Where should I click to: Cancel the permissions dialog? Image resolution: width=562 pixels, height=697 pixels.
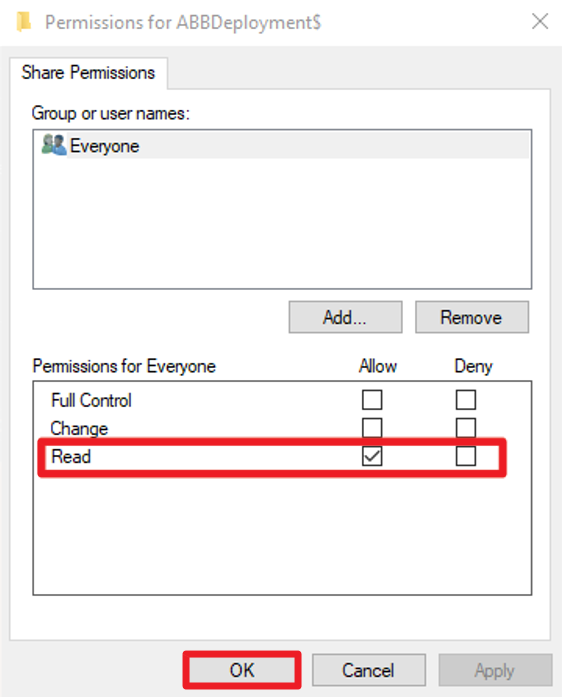(x=369, y=670)
